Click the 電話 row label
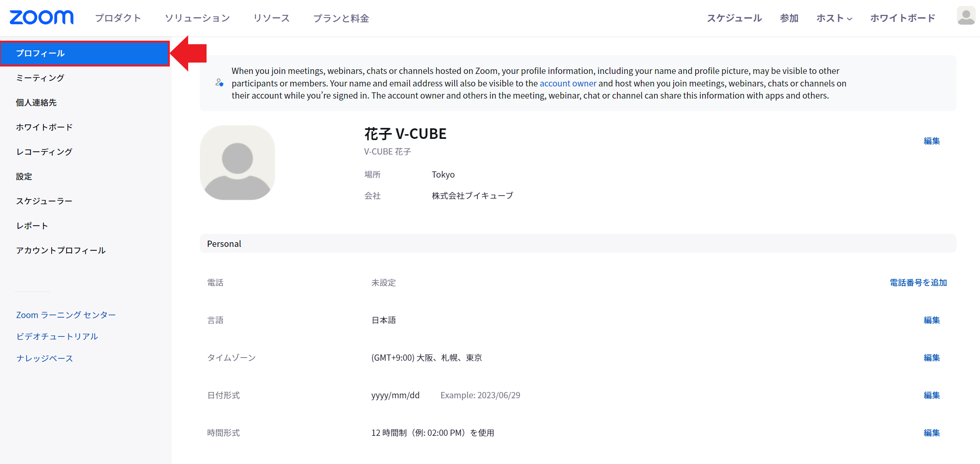 (x=215, y=282)
